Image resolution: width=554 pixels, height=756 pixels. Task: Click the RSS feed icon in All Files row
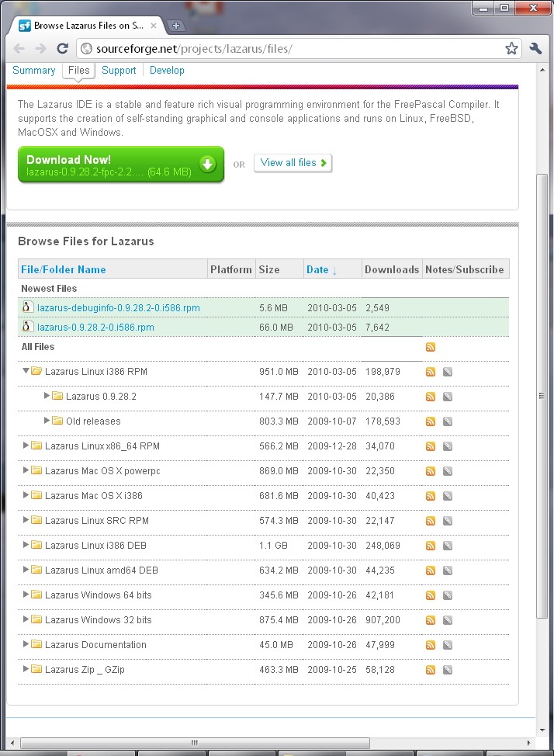431,347
